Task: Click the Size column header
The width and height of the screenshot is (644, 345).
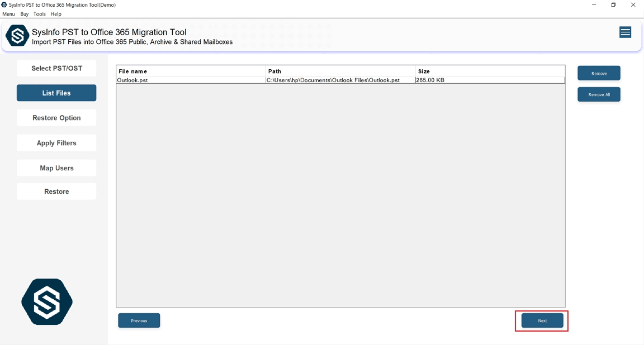Action: click(490, 71)
